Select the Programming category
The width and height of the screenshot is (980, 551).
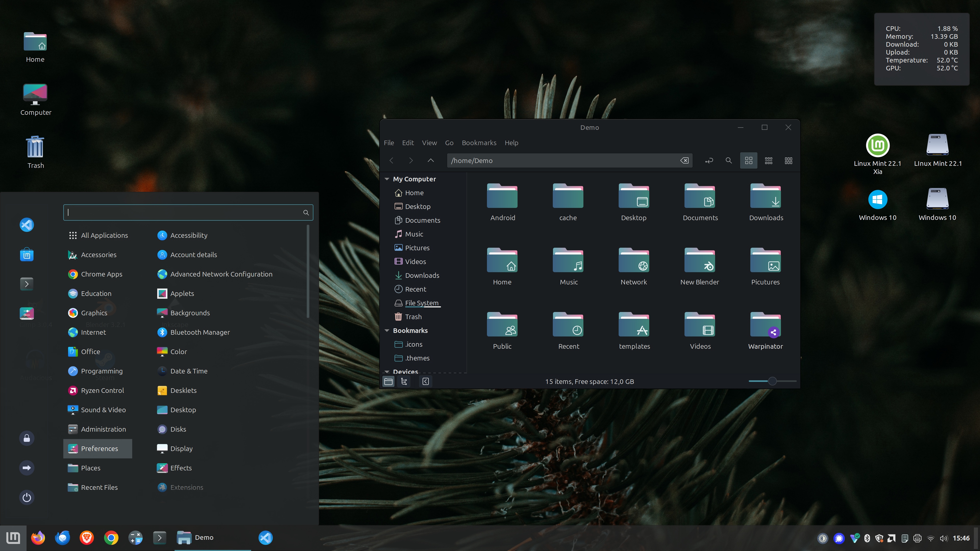98,371
